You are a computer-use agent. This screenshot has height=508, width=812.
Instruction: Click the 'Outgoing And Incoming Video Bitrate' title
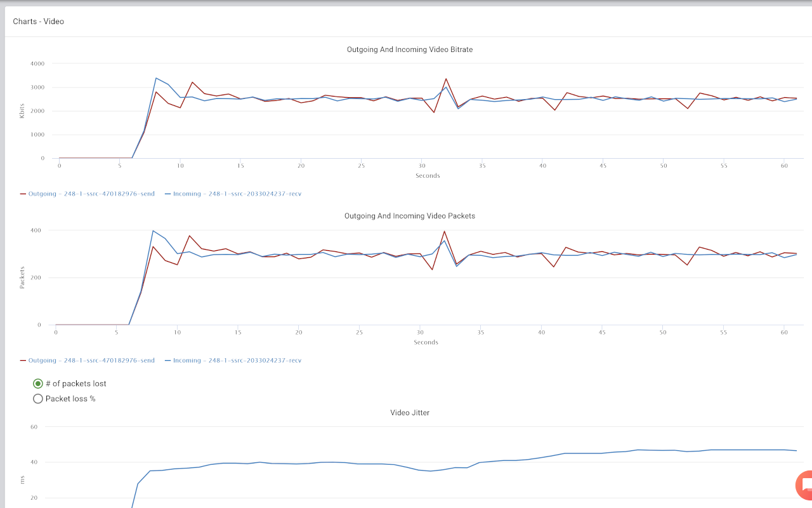pos(410,49)
